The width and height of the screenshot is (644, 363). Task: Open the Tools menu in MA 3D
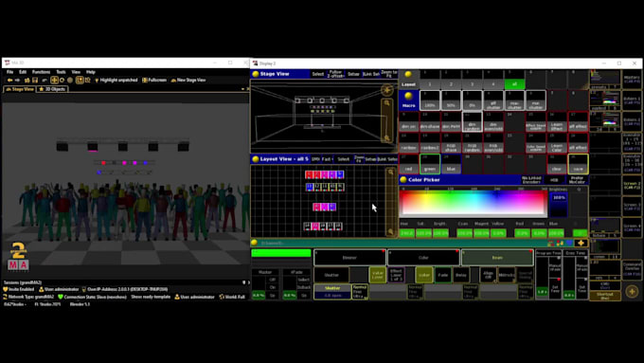(x=61, y=72)
